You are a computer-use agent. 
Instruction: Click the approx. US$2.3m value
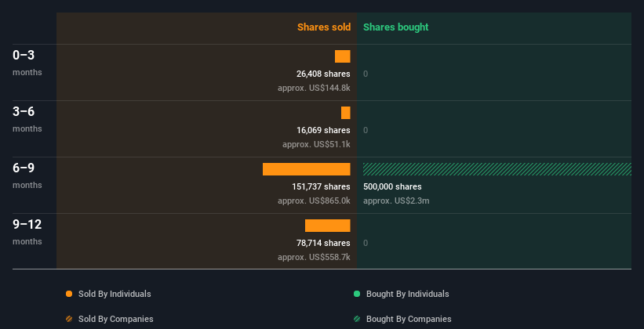point(396,201)
